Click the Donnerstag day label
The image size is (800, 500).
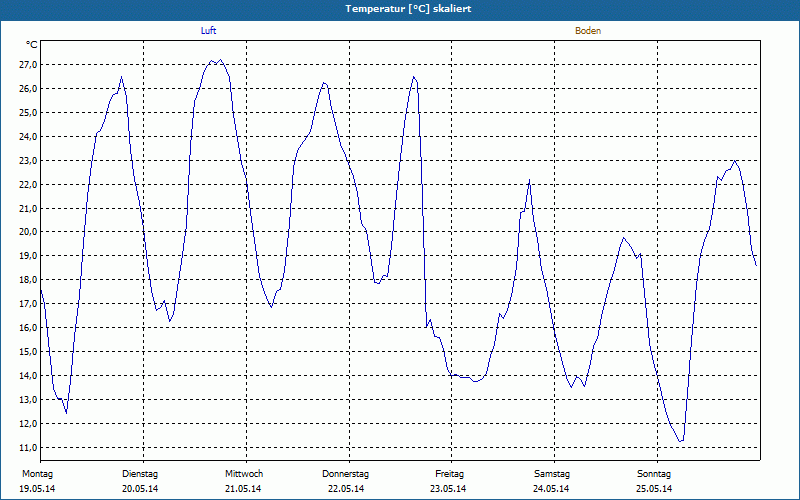pos(345,474)
